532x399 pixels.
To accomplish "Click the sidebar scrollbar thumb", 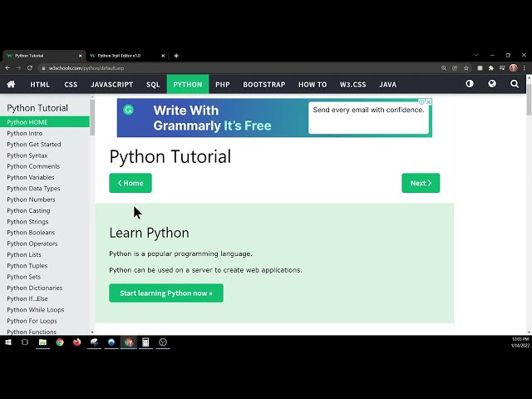I will [x=92, y=118].
